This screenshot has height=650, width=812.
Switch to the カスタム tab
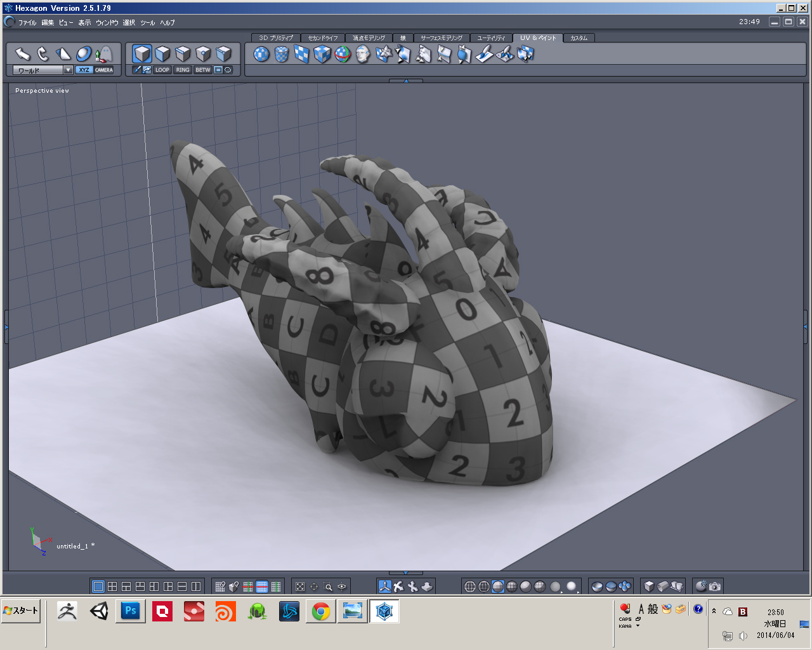click(579, 38)
